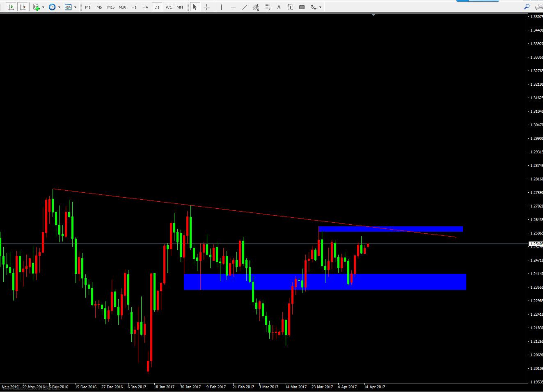543x392 pixels.
Task: Open the chart templates icon
Action: click(x=68, y=7)
